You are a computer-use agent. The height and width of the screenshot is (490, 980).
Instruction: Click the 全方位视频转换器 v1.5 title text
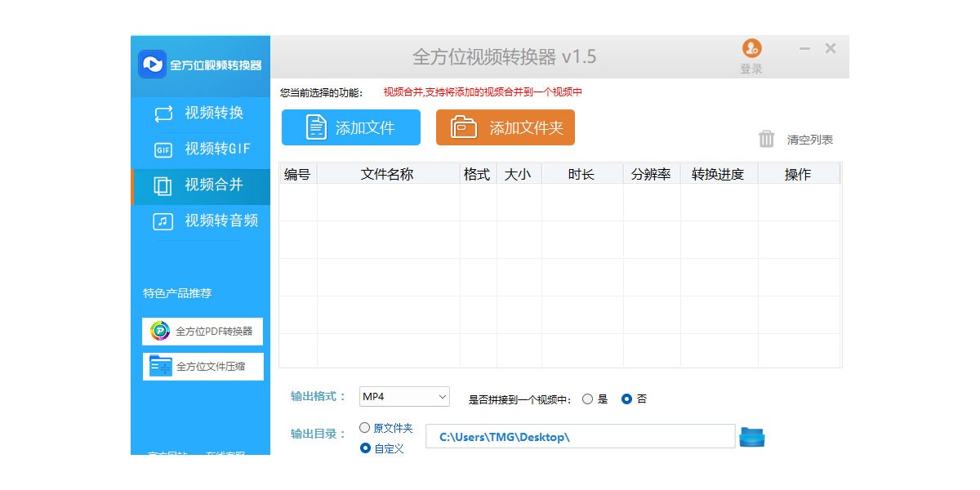505,57
